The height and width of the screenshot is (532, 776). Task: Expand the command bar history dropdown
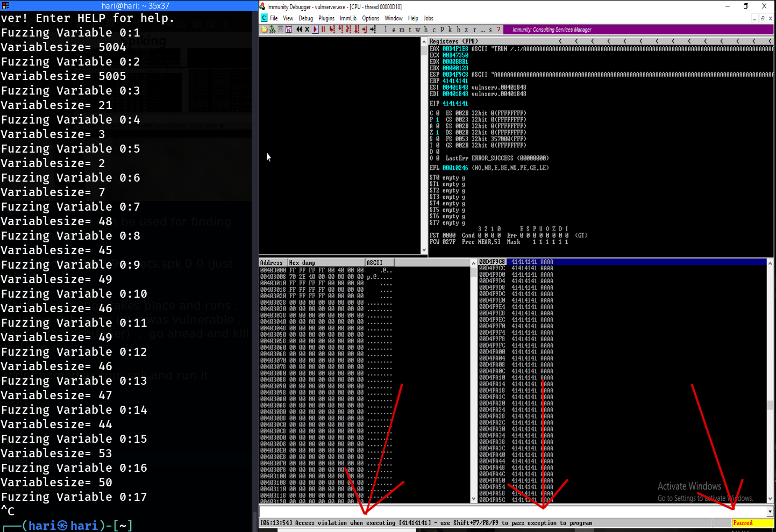coord(770,512)
